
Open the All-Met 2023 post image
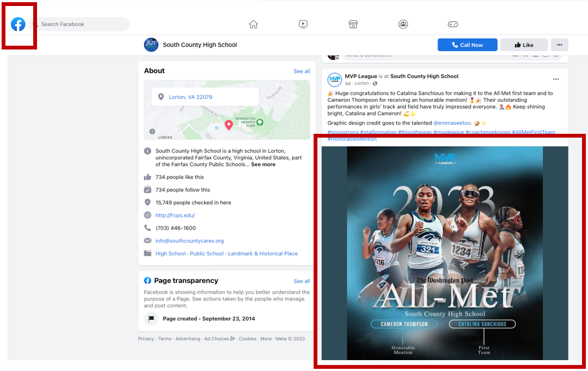click(x=445, y=253)
